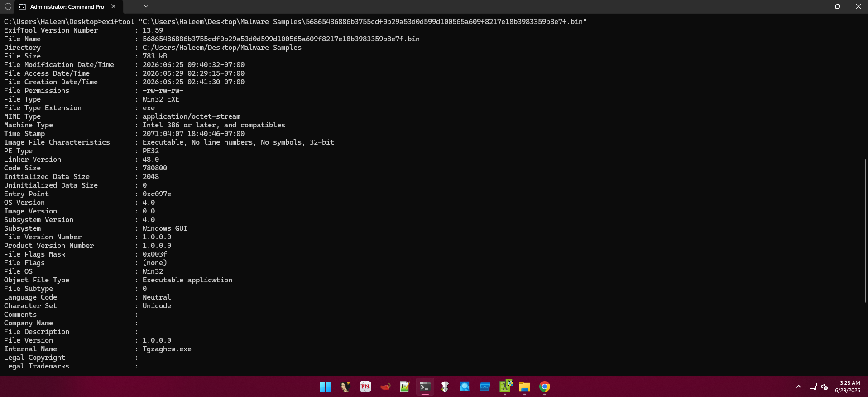
Task: Show hidden system tray icons
Action: click(799, 387)
